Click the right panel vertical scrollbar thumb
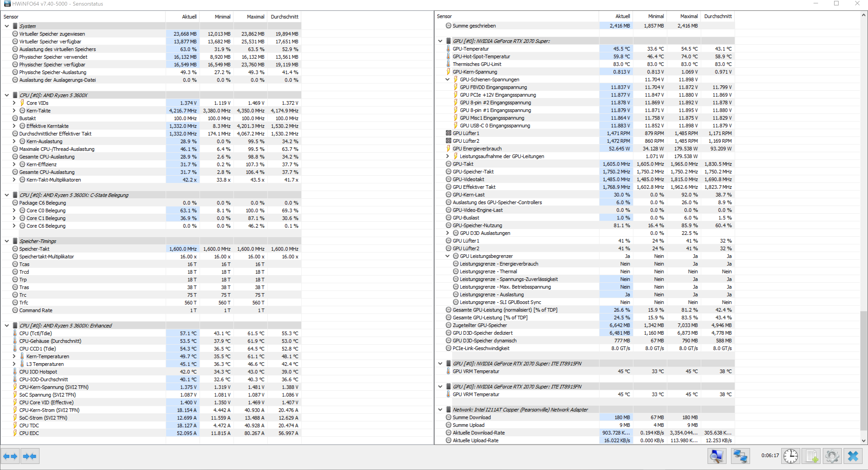The height and width of the screenshot is (470, 868). (863, 370)
